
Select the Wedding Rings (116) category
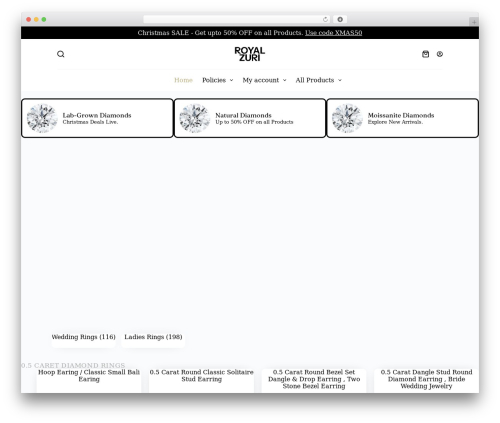point(83,337)
